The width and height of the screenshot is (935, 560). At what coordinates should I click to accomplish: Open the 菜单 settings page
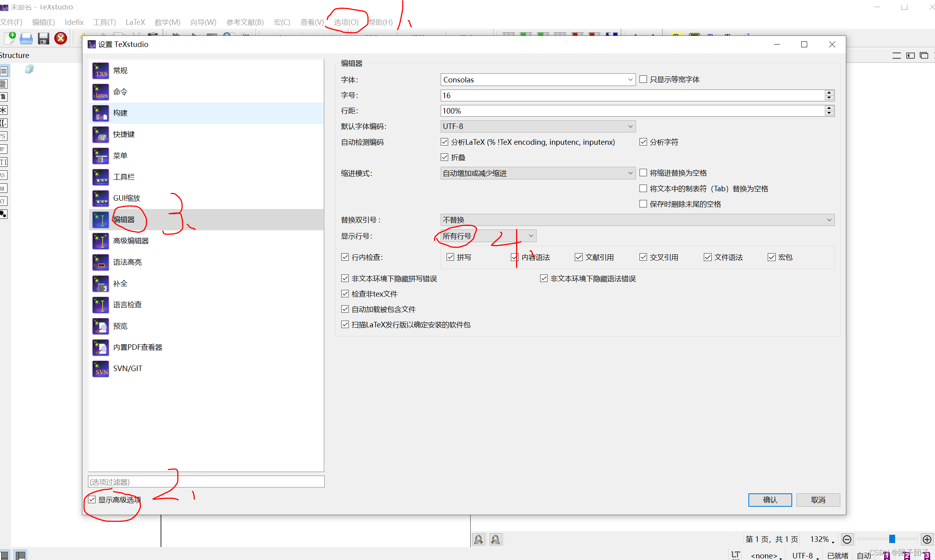coord(206,156)
